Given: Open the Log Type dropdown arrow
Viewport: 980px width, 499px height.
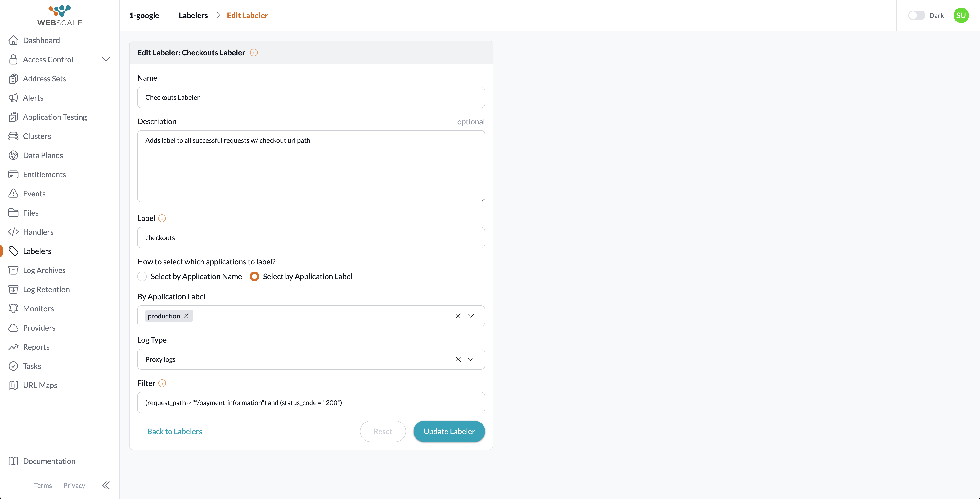Looking at the screenshot, I should click(471, 359).
